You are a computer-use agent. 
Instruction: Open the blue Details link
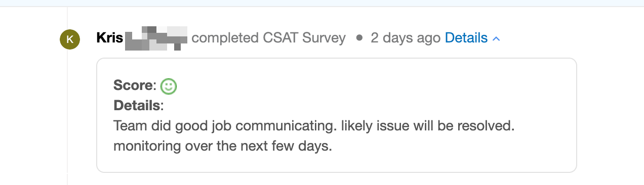pos(466,38)
